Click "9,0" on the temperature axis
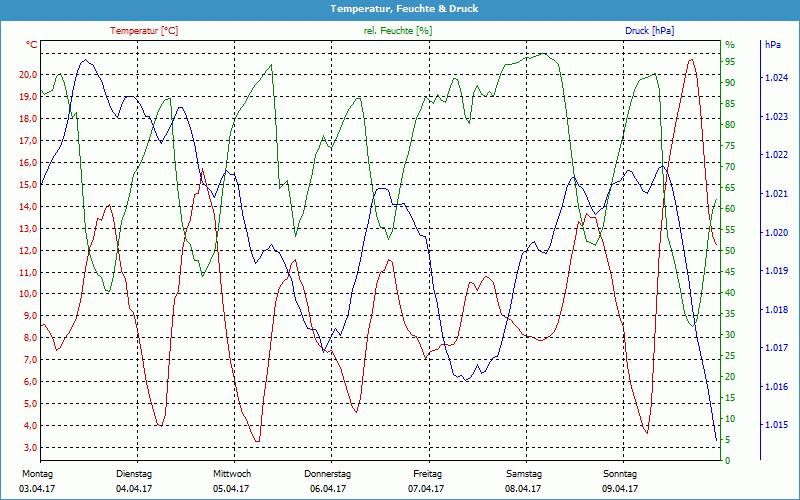800x500 pixels. click(x=30, y=315)
